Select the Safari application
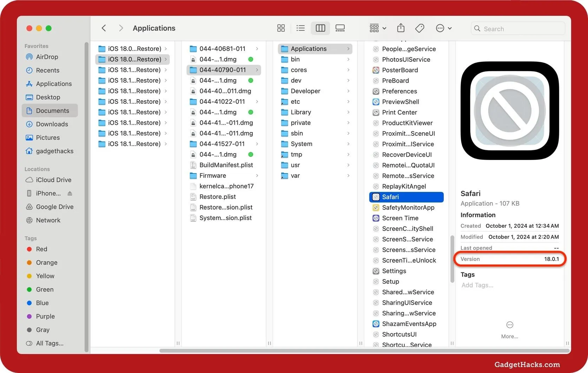588x373 pixels. [x=406, y=197]
